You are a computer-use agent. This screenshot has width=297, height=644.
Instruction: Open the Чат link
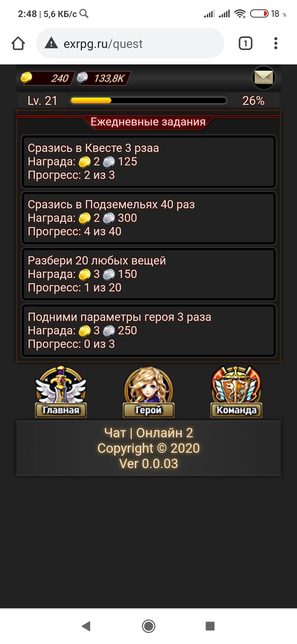pos(115,433)
